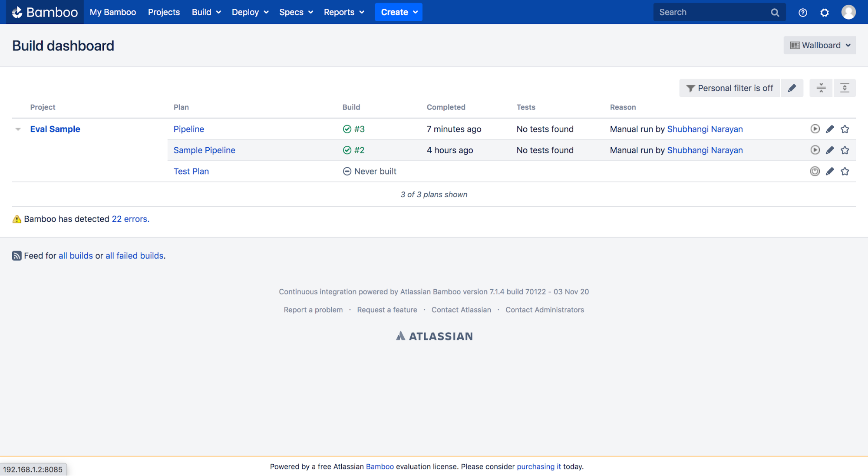This screenshot has height=476, width=868.
Task: Click the '4 hours ago' completed cell
Action: (x=450, y=150)
